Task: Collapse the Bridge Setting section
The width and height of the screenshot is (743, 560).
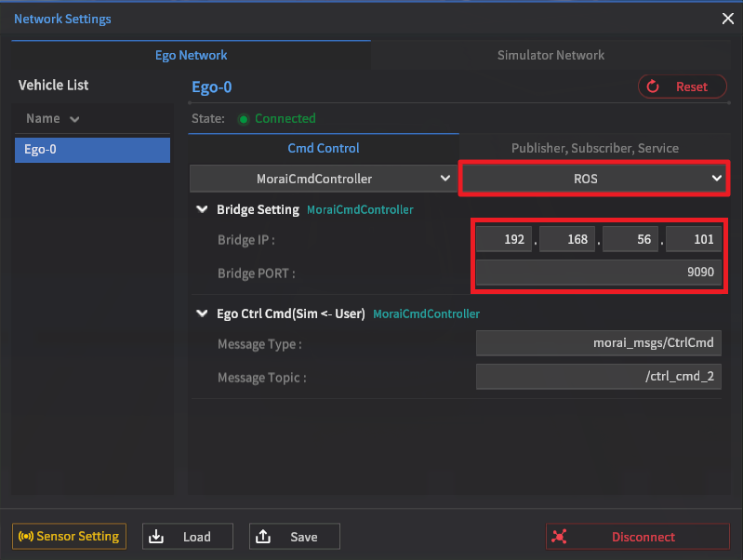Action: 202,210
